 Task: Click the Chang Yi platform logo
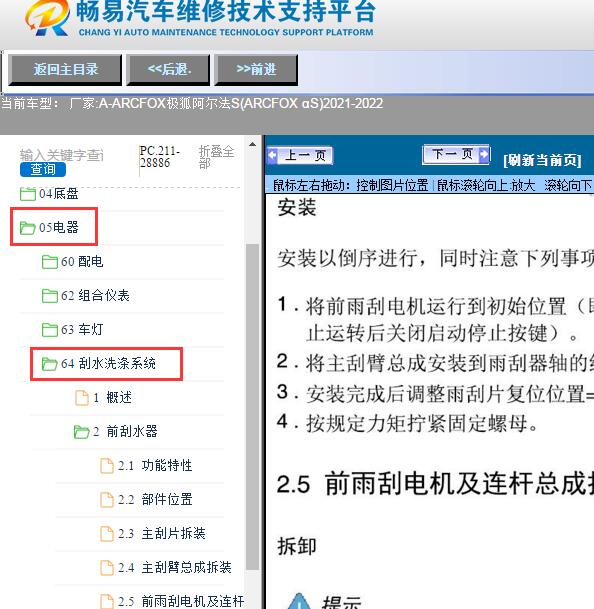click(47, 18)
